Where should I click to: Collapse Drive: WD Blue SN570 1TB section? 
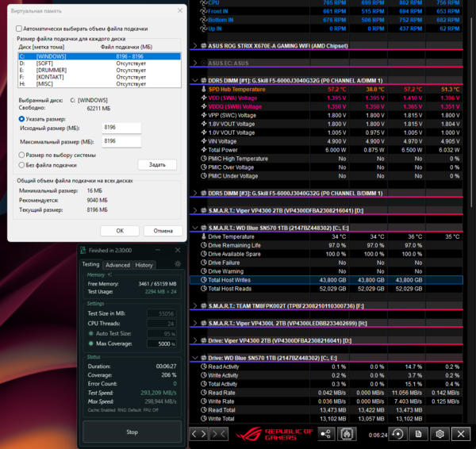point(195,358)
